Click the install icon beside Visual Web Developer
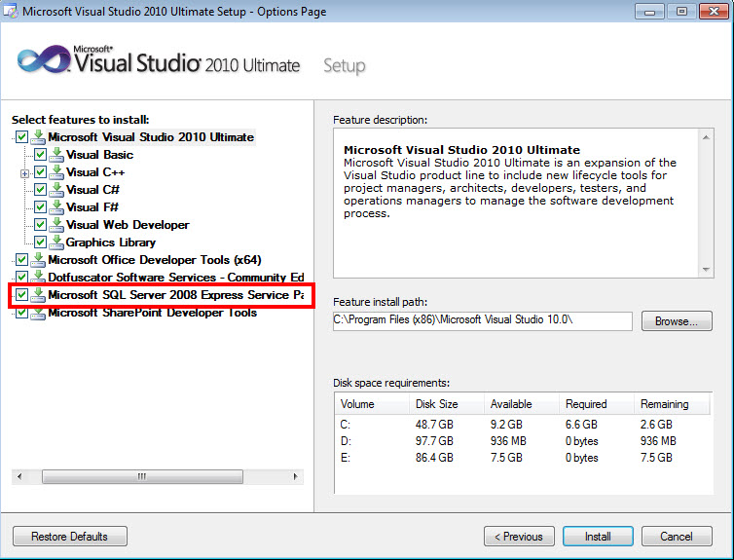 56,225
